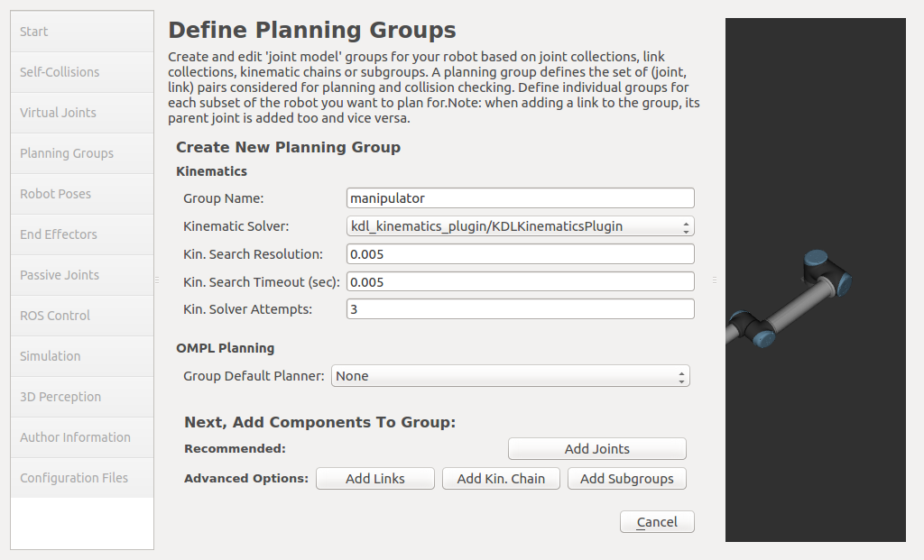The width and height of the screenshot is (924, 560).
Task: Focus the Kin. Search Resolution field
Action: tap(520, 254)
